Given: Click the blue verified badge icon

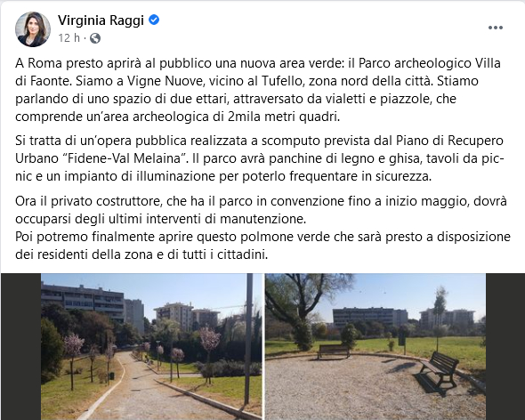Looking at the screenshot, I should point(154,20).
